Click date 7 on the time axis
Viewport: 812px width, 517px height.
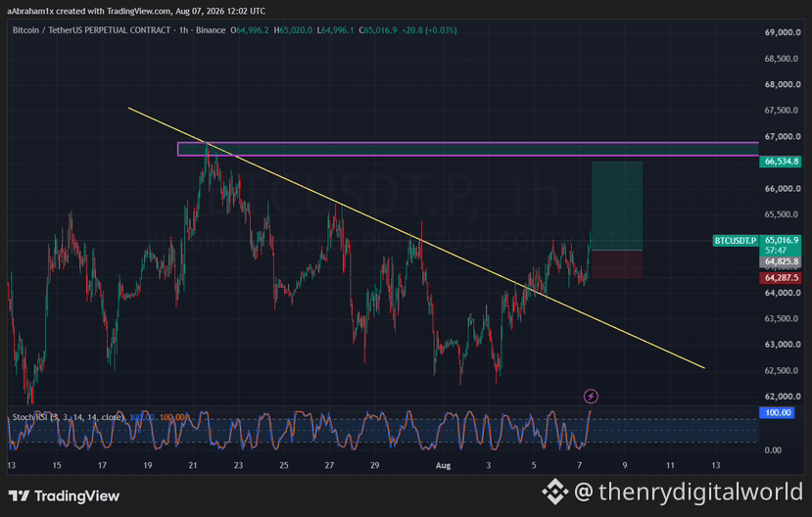pyautogui.click(x=580, y=466)
